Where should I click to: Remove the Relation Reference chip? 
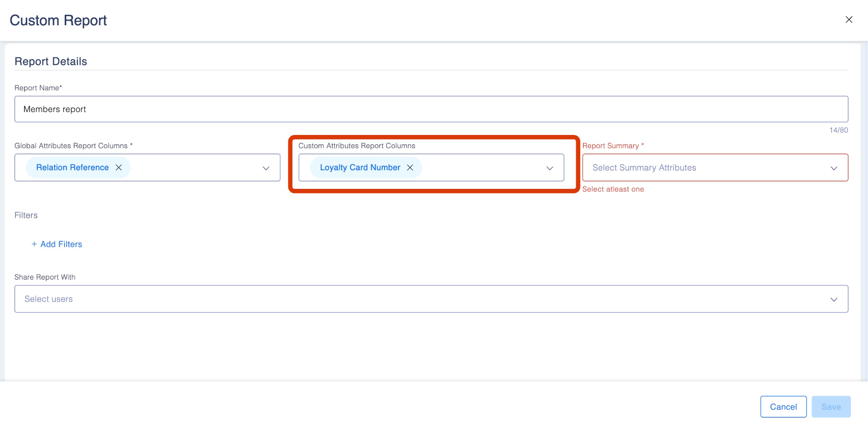[x=119, y=168]
